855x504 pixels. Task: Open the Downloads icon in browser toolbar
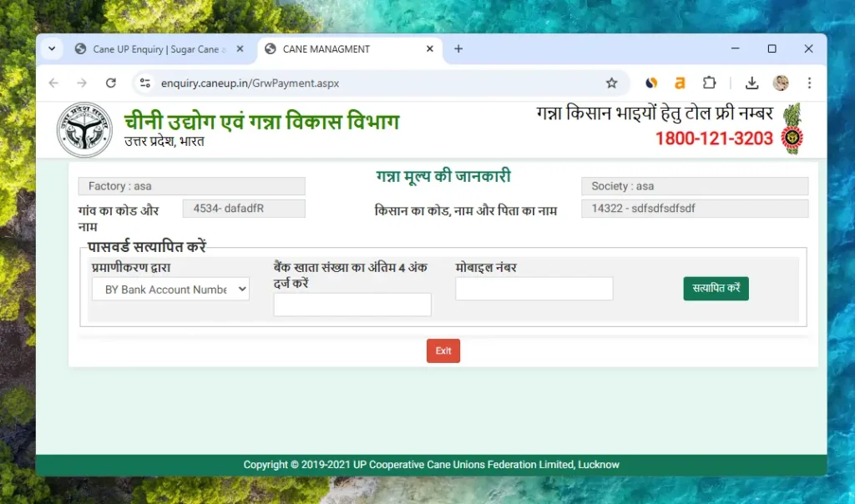point(751,83)
